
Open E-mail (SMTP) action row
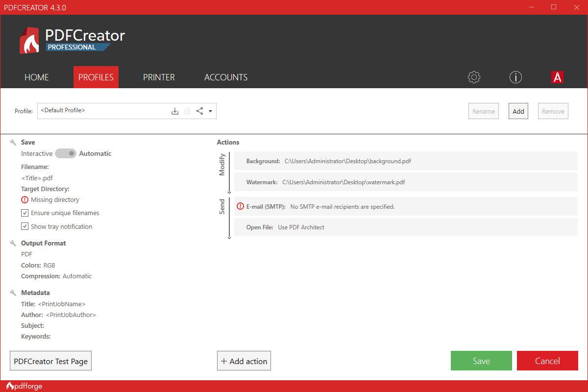click(406, 206)
